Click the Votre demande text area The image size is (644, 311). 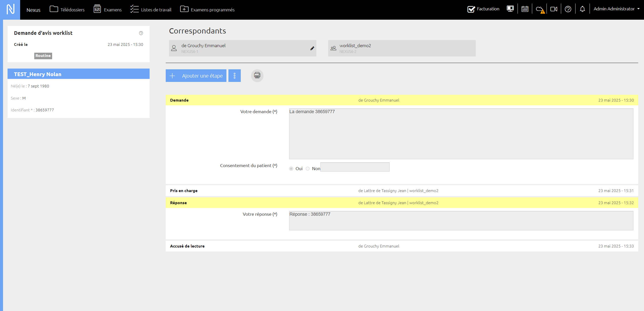click(461, 134)
